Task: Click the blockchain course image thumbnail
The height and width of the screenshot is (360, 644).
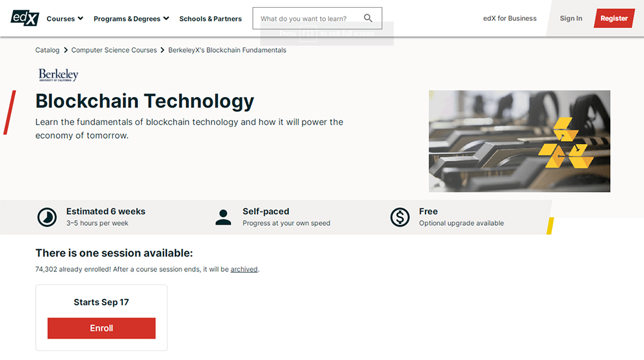Action: click(x=520, y=141)
